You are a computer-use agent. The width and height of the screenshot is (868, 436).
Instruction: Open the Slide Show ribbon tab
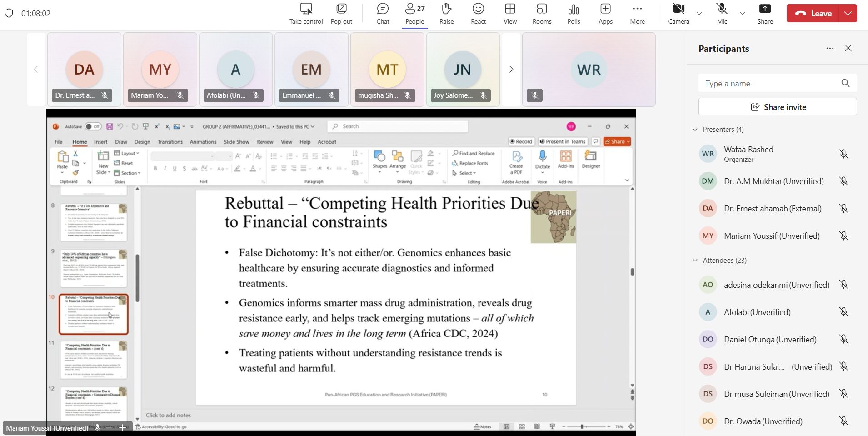[236, 142]
